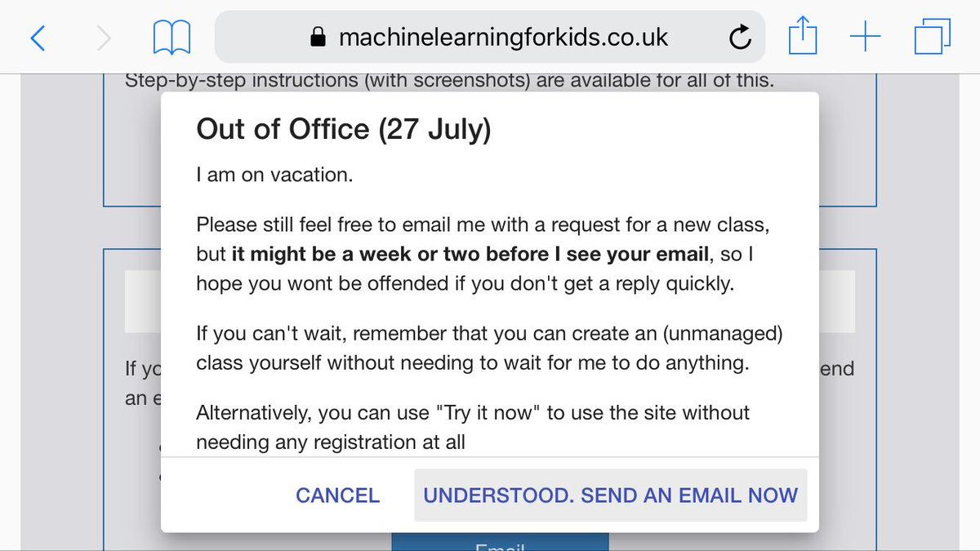Viewport: 980px width, 551px height.
Task: Click the machinelearningforkids.co.uk address field
Action: coord(503,38)
